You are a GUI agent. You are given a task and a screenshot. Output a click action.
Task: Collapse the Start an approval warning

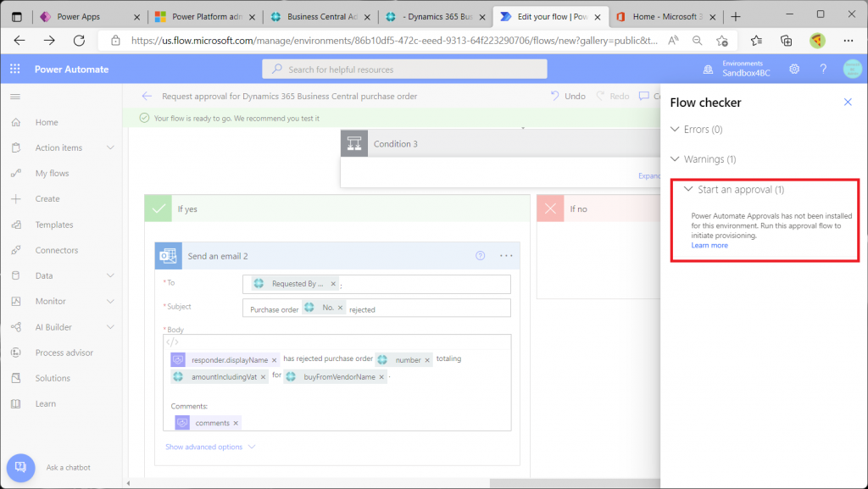tap(688, 189)
